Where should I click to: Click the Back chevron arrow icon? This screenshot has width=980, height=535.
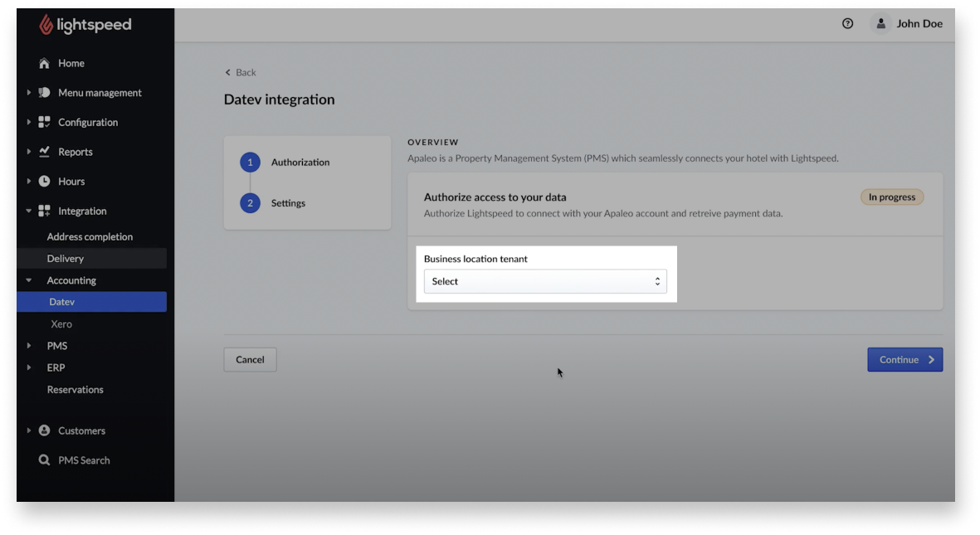click(227, 72)
